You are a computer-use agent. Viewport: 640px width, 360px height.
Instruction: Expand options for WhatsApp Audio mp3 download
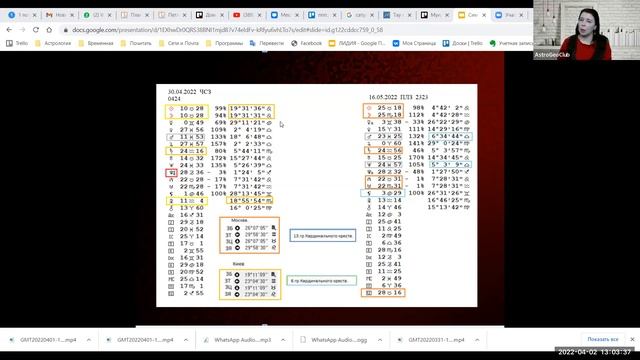point(283,340)
